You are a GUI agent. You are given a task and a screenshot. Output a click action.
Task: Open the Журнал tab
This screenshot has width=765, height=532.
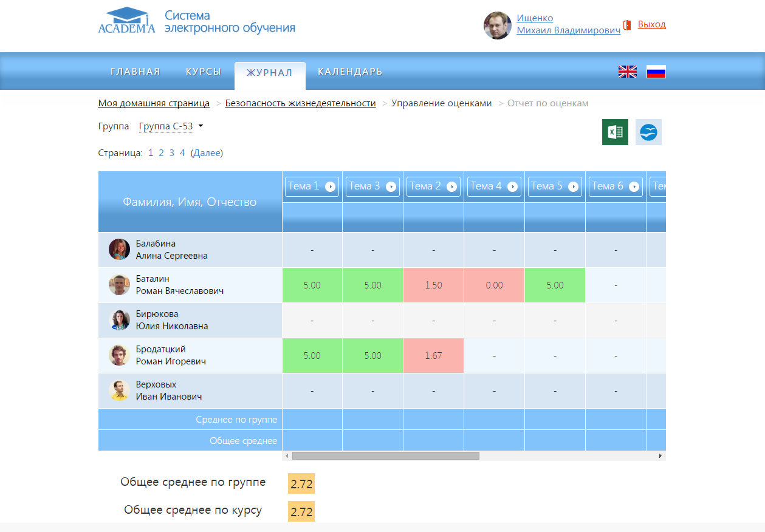(269, 73)
